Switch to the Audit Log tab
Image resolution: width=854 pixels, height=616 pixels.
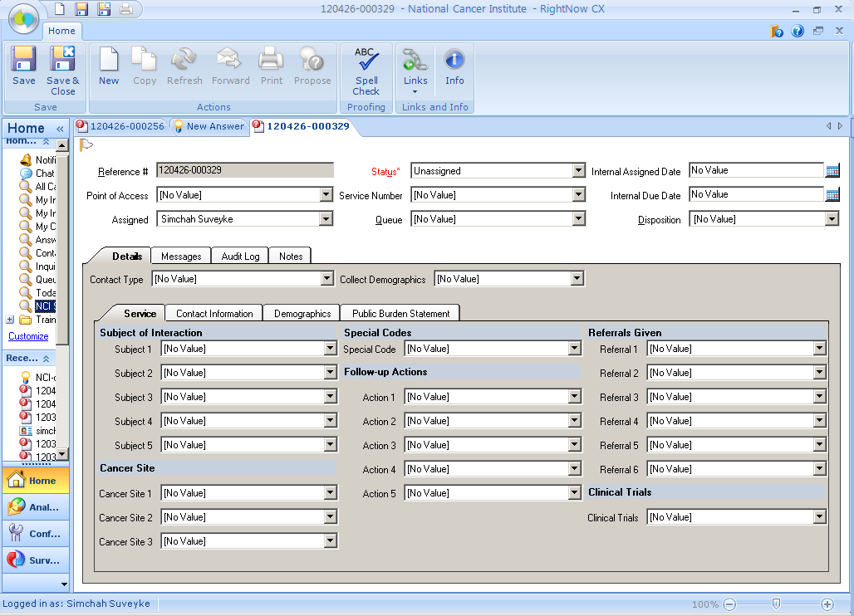point(240,257)
